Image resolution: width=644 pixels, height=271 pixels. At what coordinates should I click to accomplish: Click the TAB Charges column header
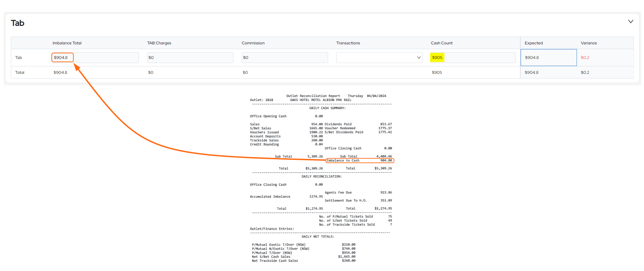[159, 43]
